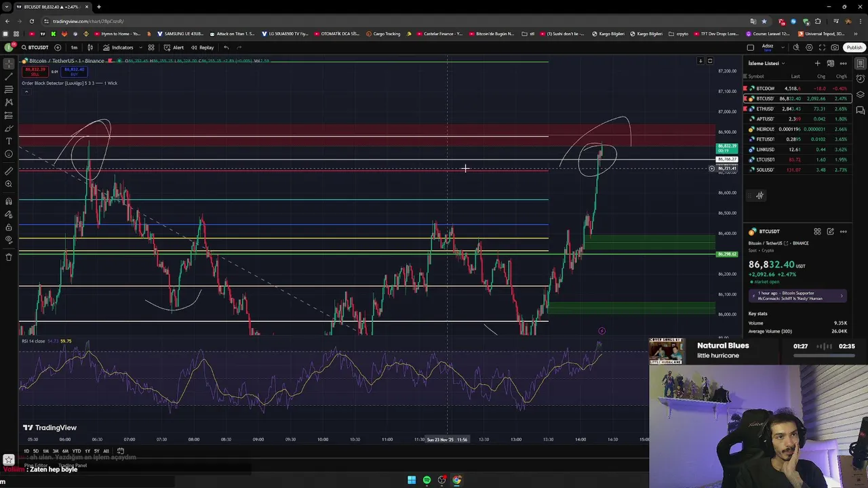Image resolution: width=868 pixels, height=488 pixels.
Task: Open watchlist advanced view icon
Action: [x=830, y=63]
